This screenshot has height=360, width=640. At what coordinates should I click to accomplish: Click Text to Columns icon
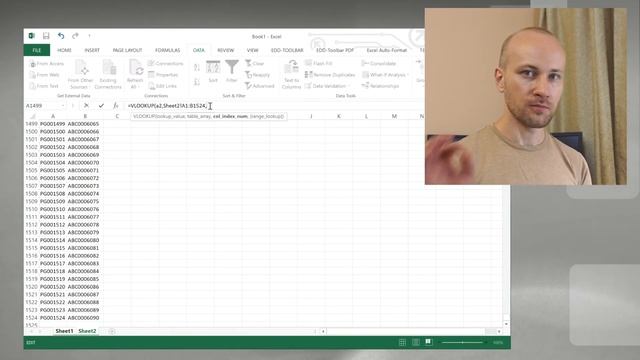(x=291, y=74)
